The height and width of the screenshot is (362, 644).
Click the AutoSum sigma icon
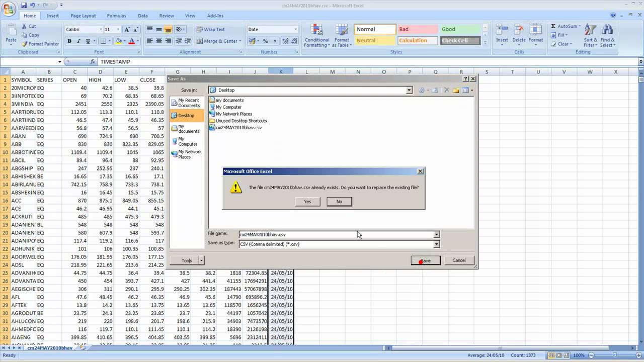pos(553,26)
